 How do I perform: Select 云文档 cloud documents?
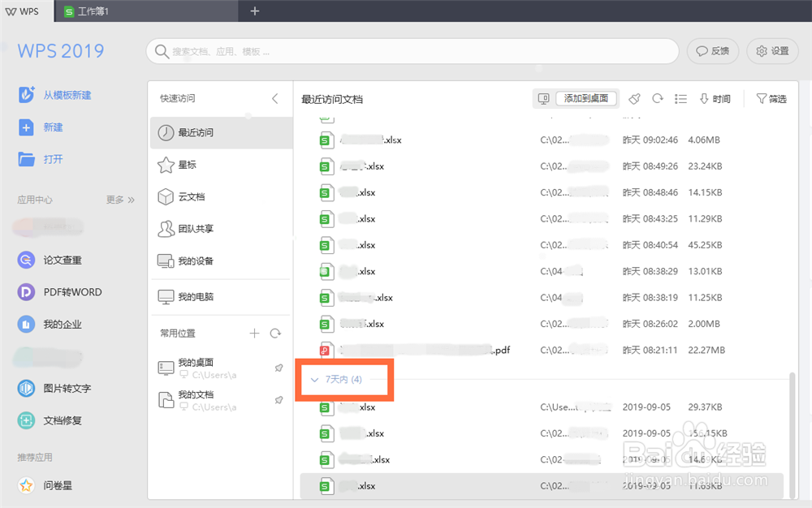222,197
